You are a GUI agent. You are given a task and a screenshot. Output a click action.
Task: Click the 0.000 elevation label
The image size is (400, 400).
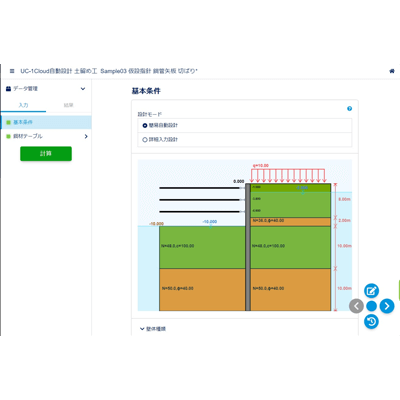[x=239, y=181]
